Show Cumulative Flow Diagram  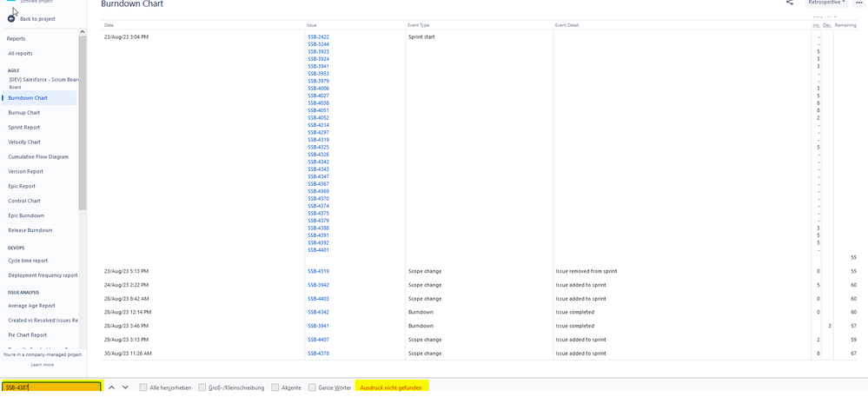(x=38, y=156)
